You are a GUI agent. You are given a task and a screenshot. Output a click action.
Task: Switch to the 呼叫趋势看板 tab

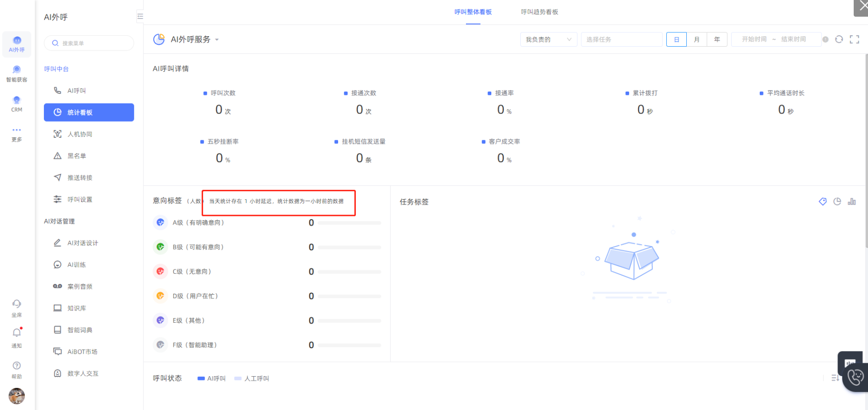click(539, 12)
